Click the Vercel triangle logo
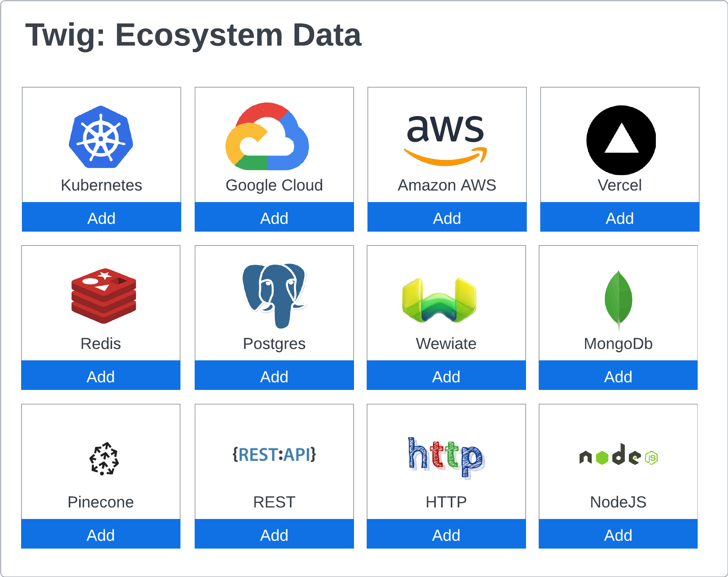Screen dimensions: 728x577 pyautogui.click(x=621, y=140)
